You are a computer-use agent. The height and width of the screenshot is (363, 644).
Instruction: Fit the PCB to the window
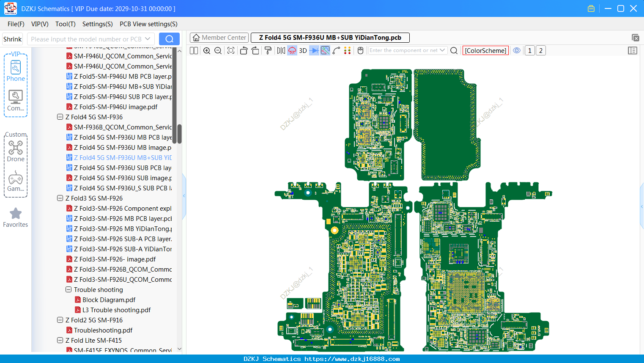coord(231,51)
